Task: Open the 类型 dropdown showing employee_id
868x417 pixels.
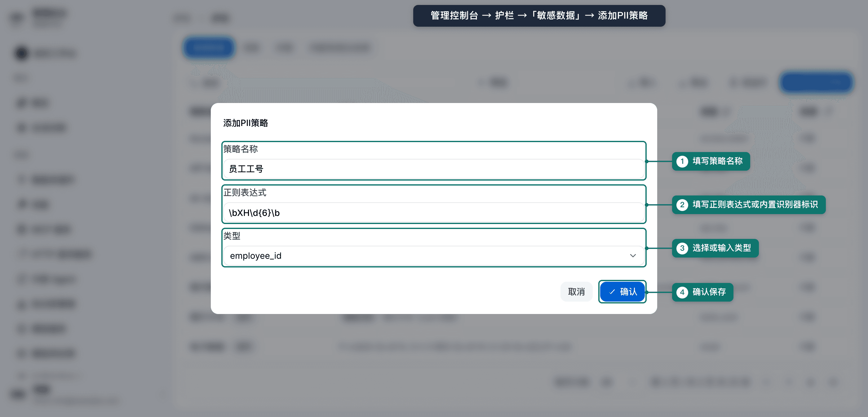Action: click(434, 256)
